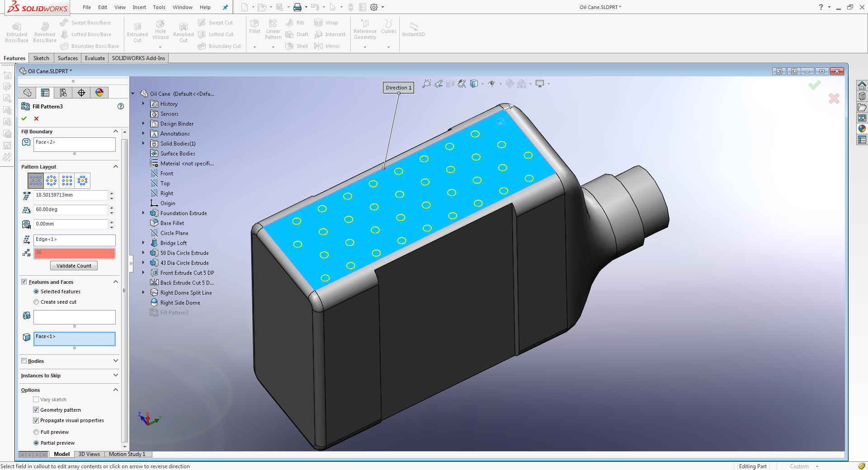The height and width of the screenshot is (470, 868).
Task: Open the Tools menu
Action: pos(159,7)
